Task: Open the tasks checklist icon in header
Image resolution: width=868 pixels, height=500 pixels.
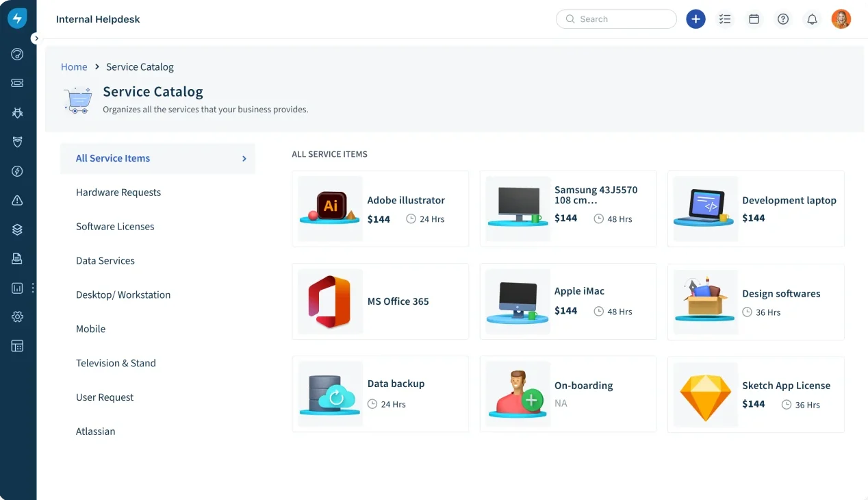Action: tap(725, 19)
